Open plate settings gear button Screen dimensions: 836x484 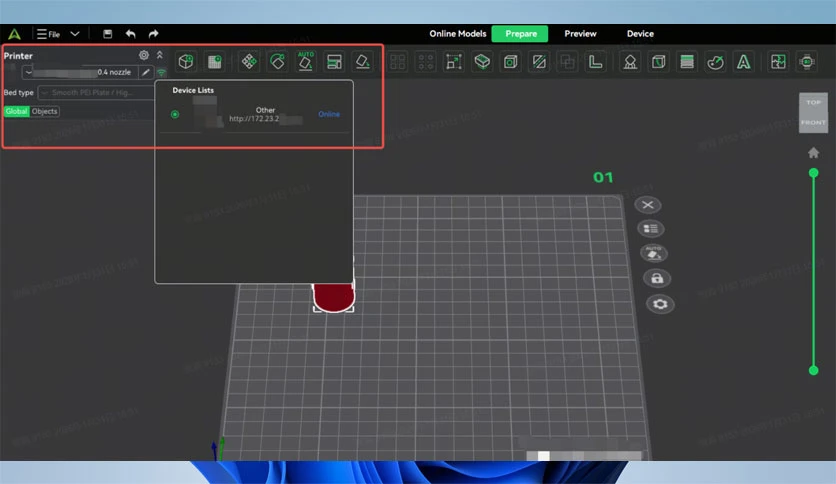point(660,304)
